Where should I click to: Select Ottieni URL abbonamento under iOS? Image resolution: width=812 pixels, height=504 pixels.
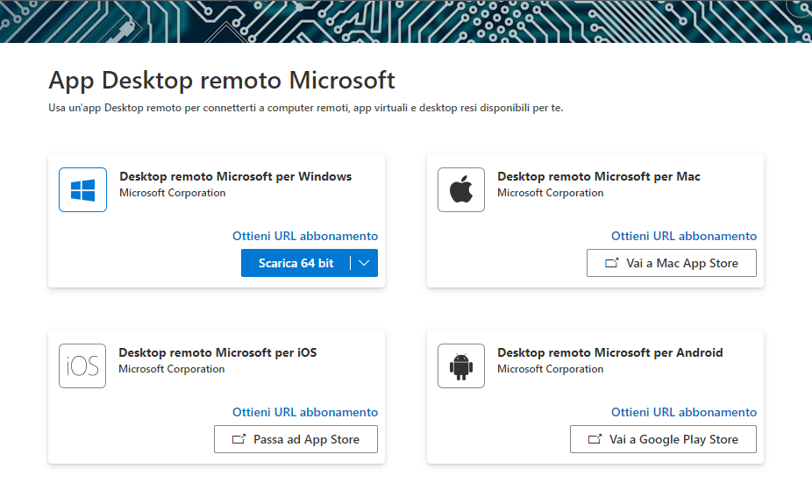coord(305,413)
